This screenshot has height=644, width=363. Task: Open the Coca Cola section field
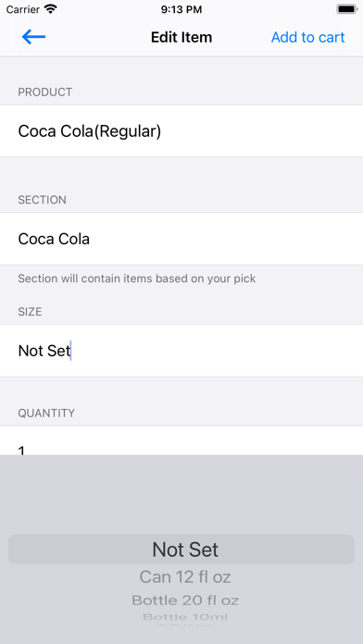[x=181, y=239]
